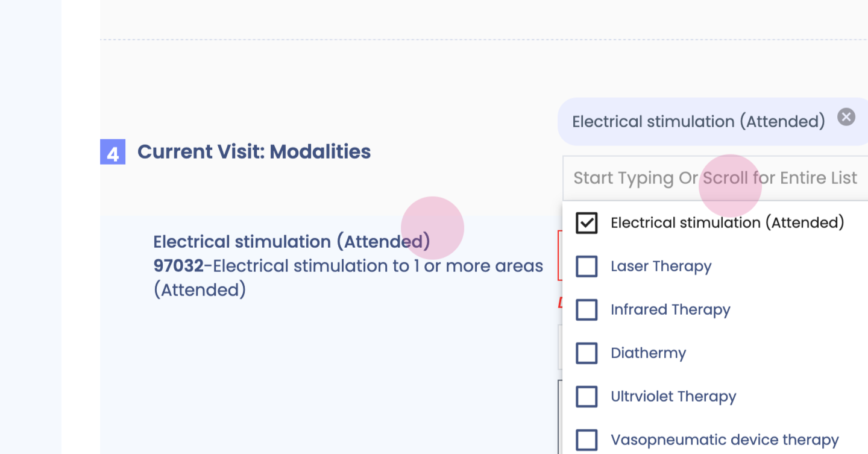This screenshot has width=868, height=454.
Task: Choose the Laser Therapy option label
Action: pos(661,266)
